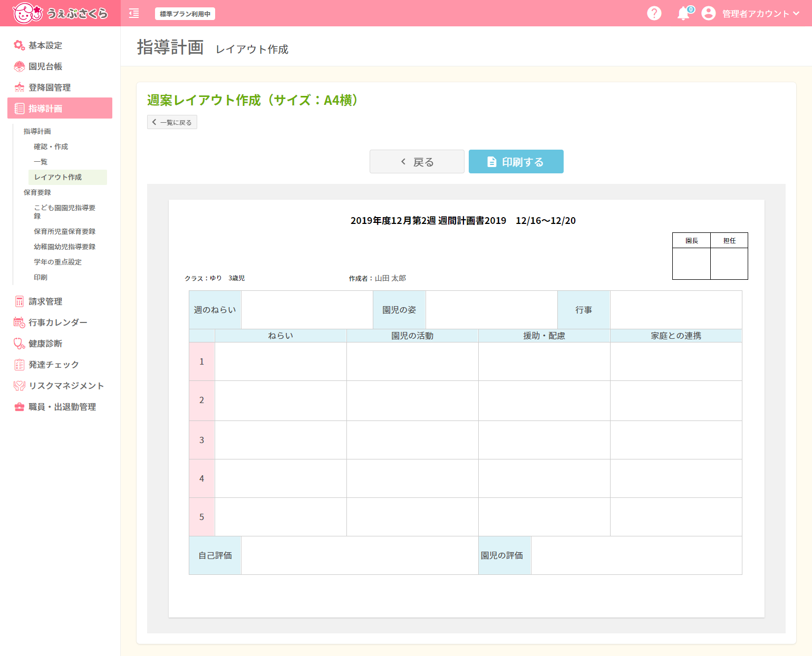Click the 発達チェック checklist icon
This screenshot has height=656, width=812.
pyautogui.click(x=20, y=365)
